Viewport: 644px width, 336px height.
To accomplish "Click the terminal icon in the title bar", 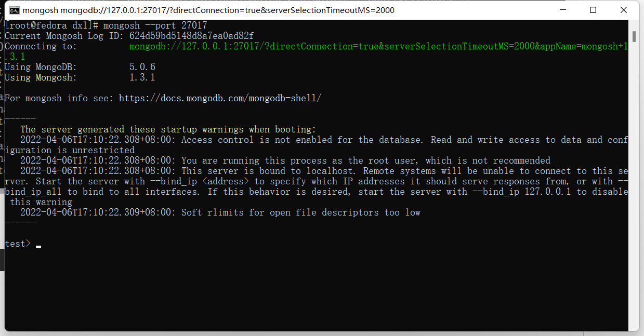I will pyautogui.click(x=15, y=10).
